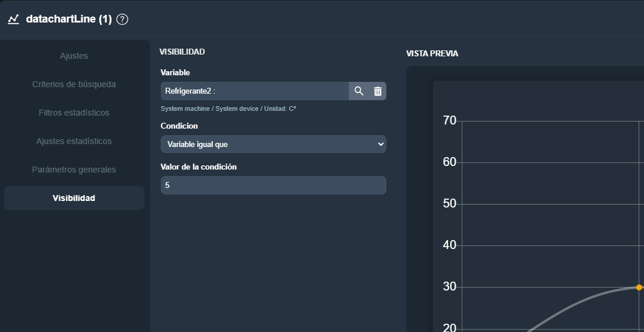Switch to Criterios de búsqueda tab

coord(74,84)
